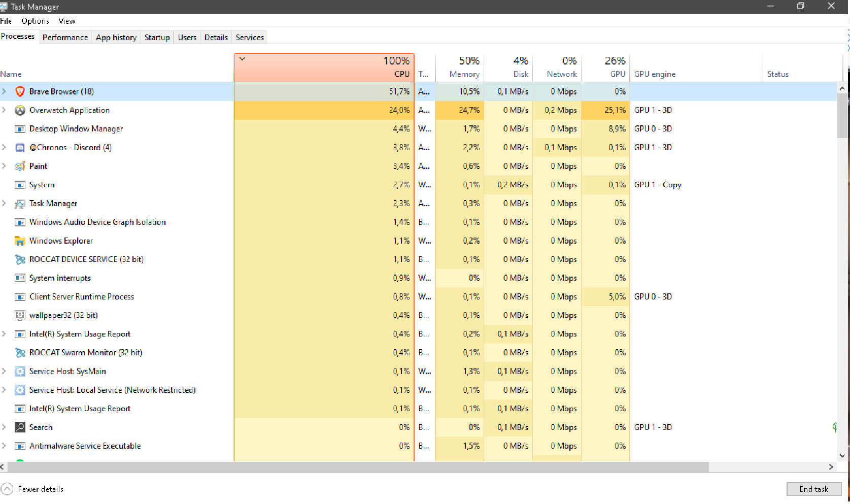Switch to the App history tab
Image resolution: width=850 pixels, height=504 pixels.
(116, 38)
